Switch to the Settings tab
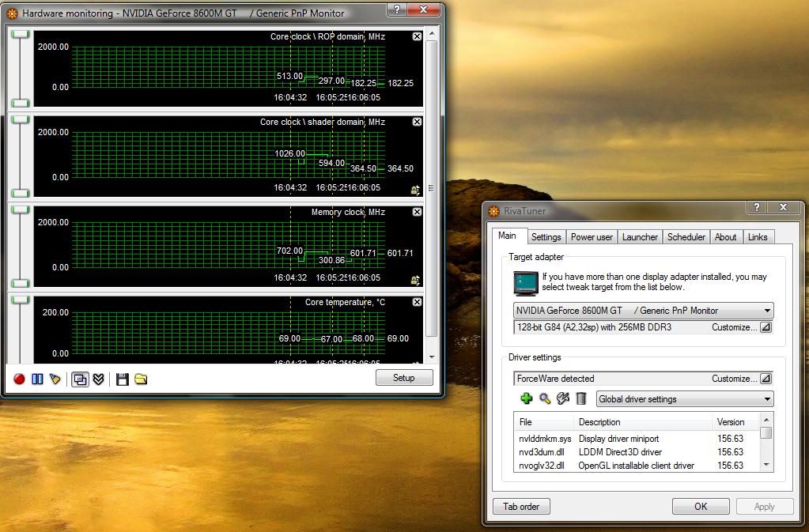The height and width of the screenshot is (532, 809). point(546,237)
